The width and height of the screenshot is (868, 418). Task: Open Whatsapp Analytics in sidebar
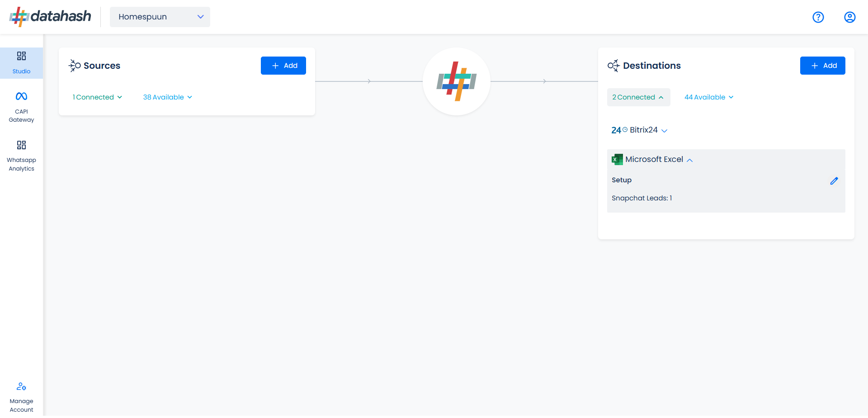click(21, 156)
